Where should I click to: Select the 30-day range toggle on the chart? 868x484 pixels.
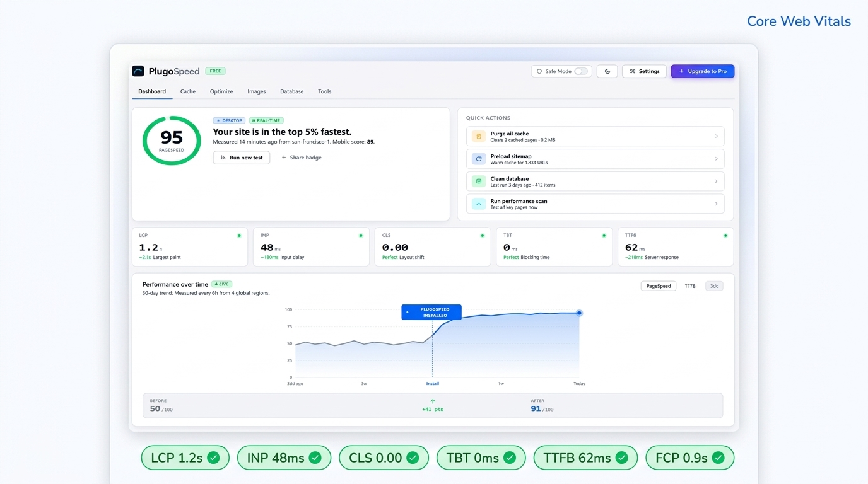(714, 286)
